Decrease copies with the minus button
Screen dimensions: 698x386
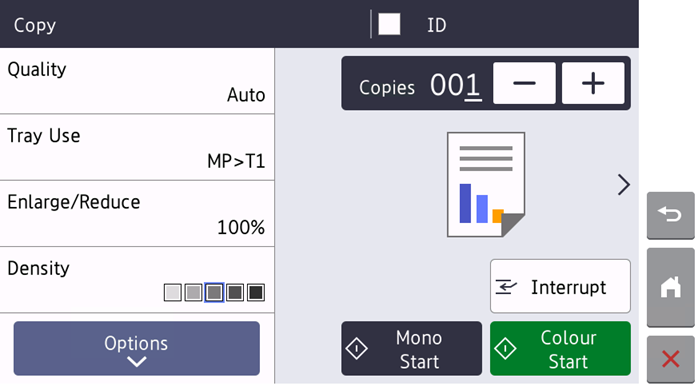tap(524, 83)
